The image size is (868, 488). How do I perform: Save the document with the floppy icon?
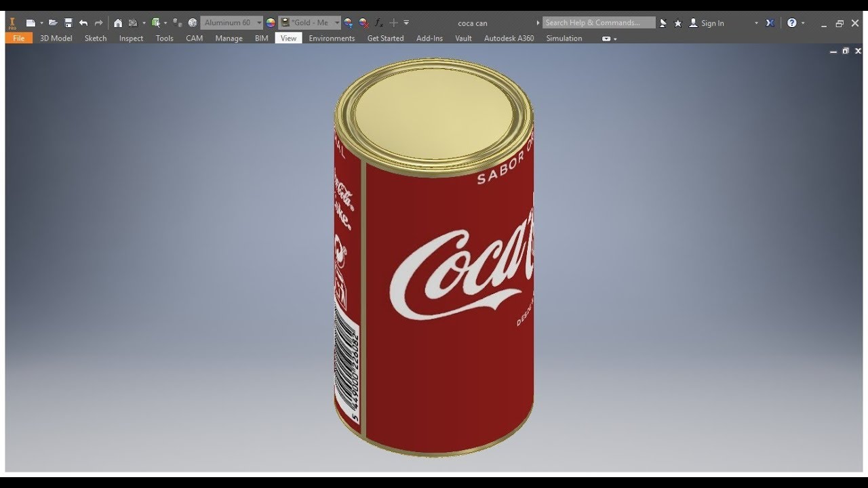coord(68,23)
